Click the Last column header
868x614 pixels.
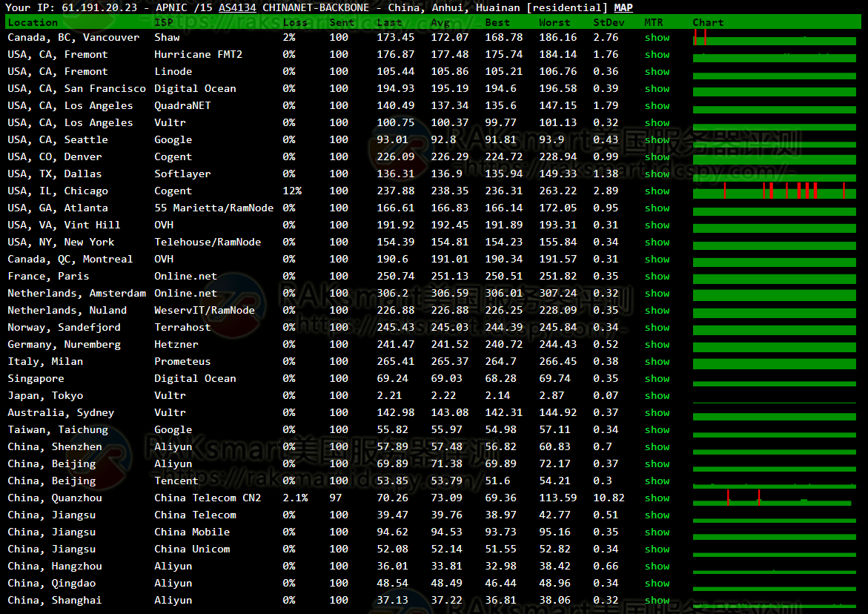pos(389,23)
